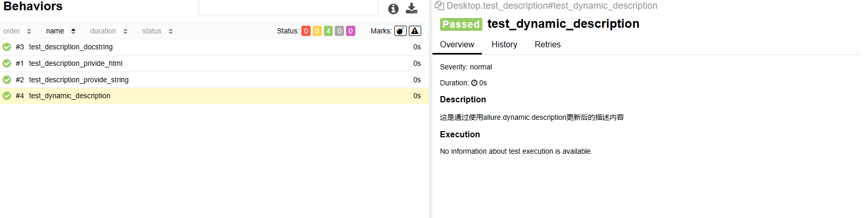Image resolution: width=868 pixels, height=218 pixels.
Task: Sort test list by duration column
Action: click(x=109, y=31)
